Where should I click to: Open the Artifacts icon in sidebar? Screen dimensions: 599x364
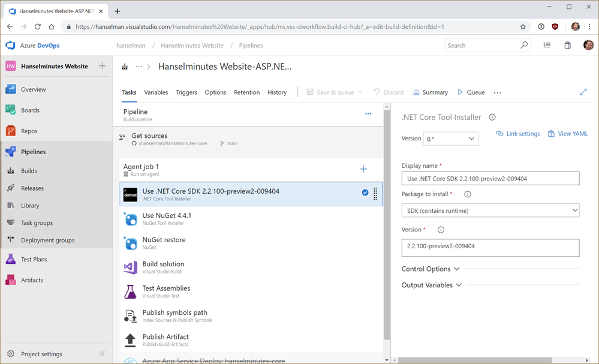click(x=11, y=280)
